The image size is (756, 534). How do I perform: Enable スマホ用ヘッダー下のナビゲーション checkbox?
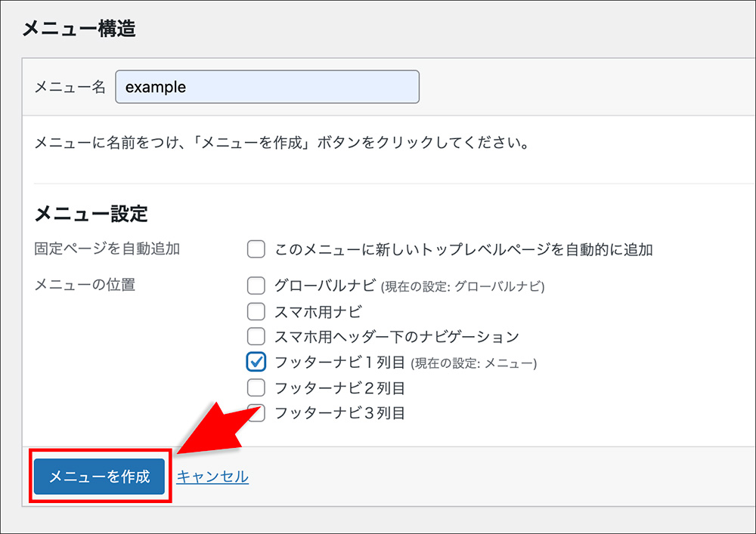256,336
